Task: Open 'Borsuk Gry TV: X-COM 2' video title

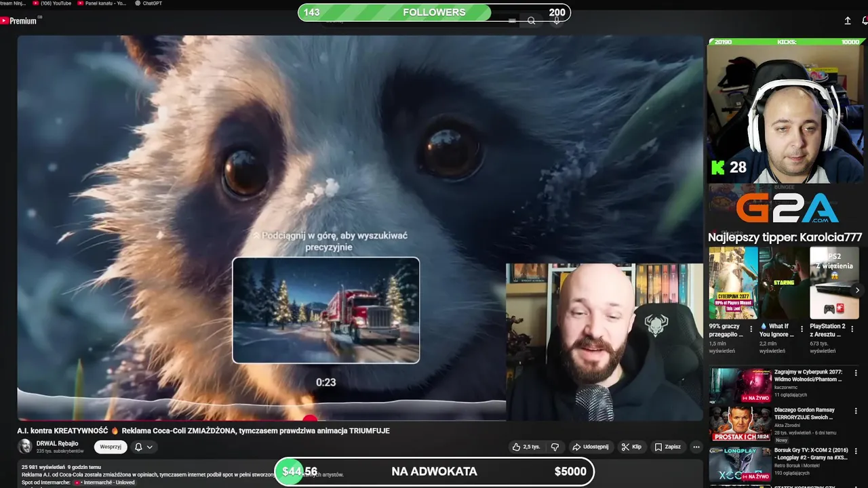Action: pyautogui.click(x=810, y=453)
